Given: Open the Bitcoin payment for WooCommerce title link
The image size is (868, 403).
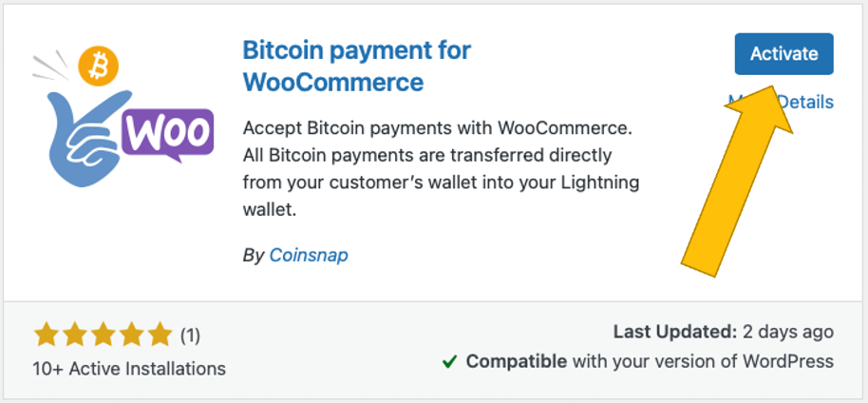Looking at the screenshot, I should [x=356, y=66].
